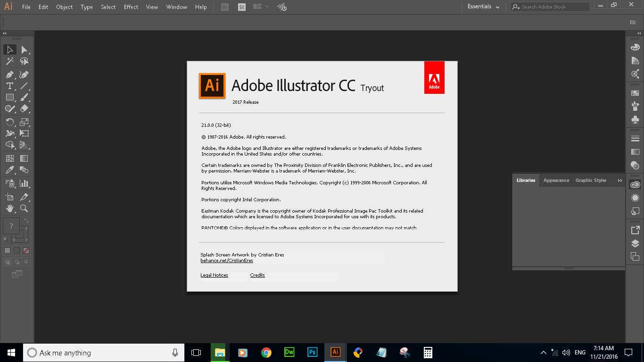Viewport: 644px width, 362px height.
Task: Expand hidden tabs in Libraries panel group
Action: click(x=619, y=181)
